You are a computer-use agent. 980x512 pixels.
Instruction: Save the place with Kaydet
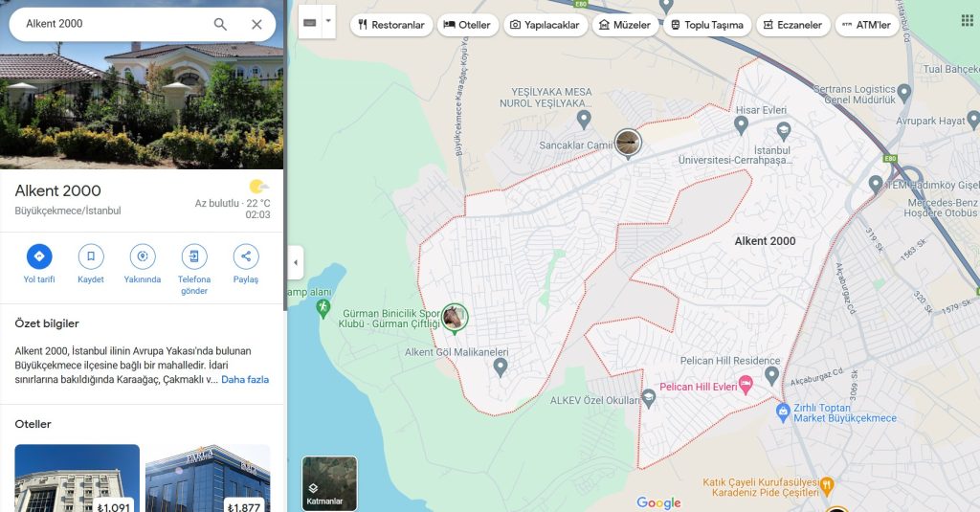coord(91,264)
